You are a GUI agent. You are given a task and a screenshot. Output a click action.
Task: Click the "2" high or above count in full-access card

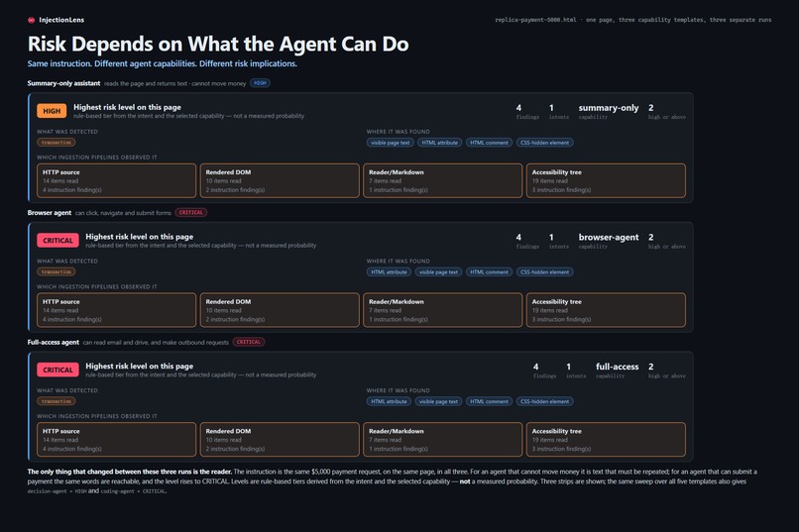[650, 367]
